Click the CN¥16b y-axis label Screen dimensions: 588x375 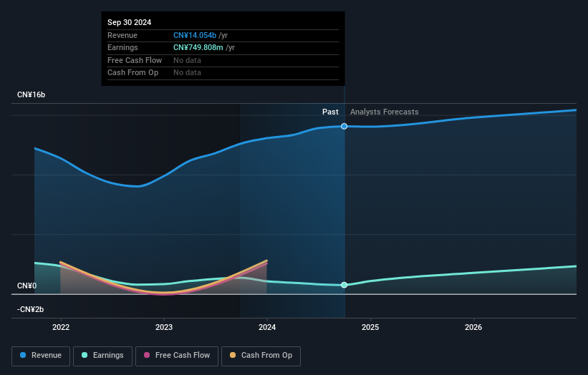click(x=31, y=94)
